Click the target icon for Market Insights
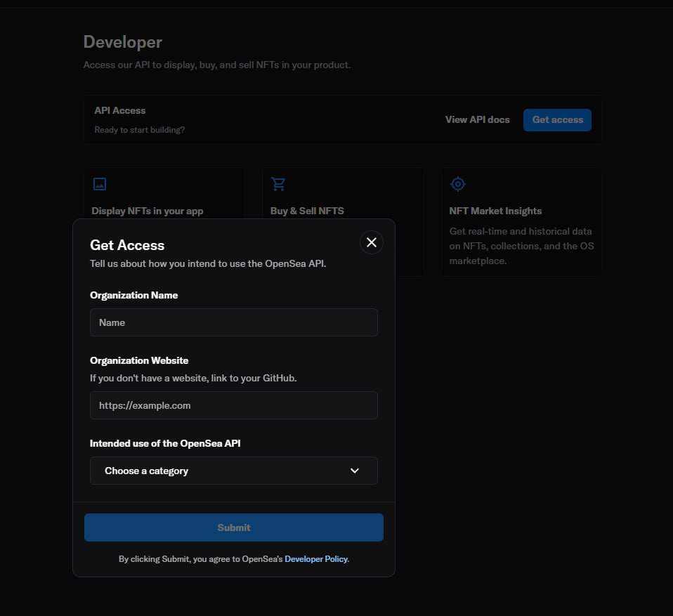673x616 pixels. [458, 184]
